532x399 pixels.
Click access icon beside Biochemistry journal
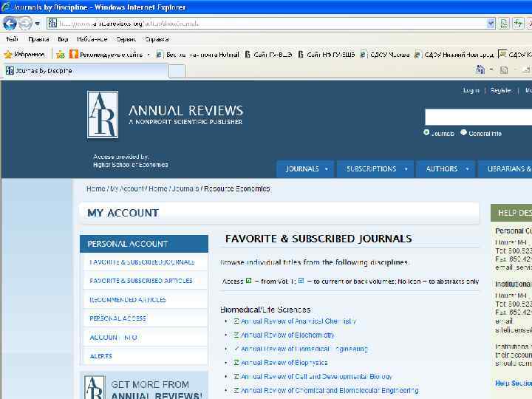coord(236,335)
